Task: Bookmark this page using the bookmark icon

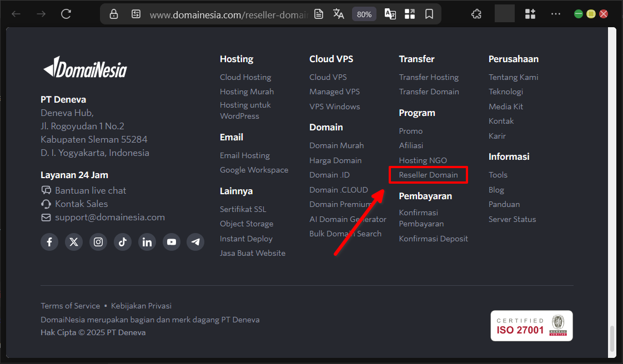Action: pyautogui.click(x=429, y=14)
